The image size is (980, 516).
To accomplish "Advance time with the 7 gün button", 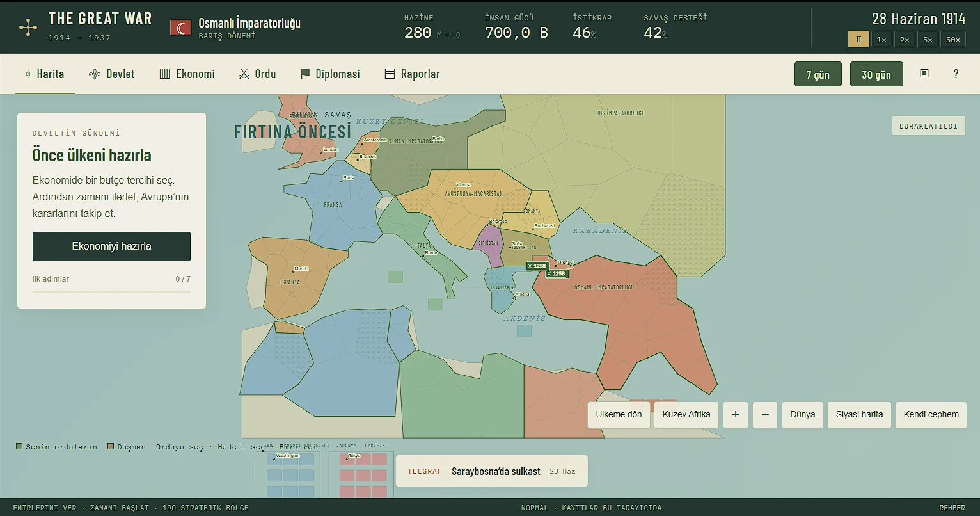I will (x=818, y=74).
